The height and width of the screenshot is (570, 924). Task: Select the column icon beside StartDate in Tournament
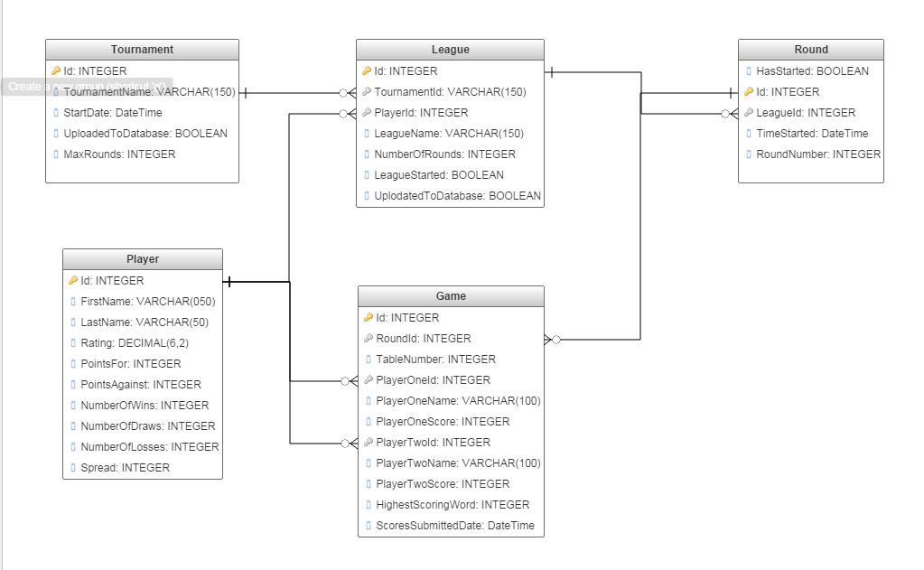(x=54, y=112)
